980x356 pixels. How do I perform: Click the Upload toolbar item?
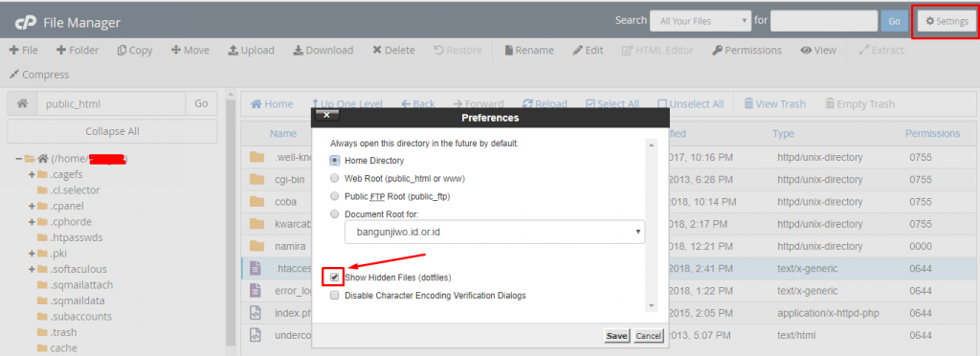tap(251, 50)
